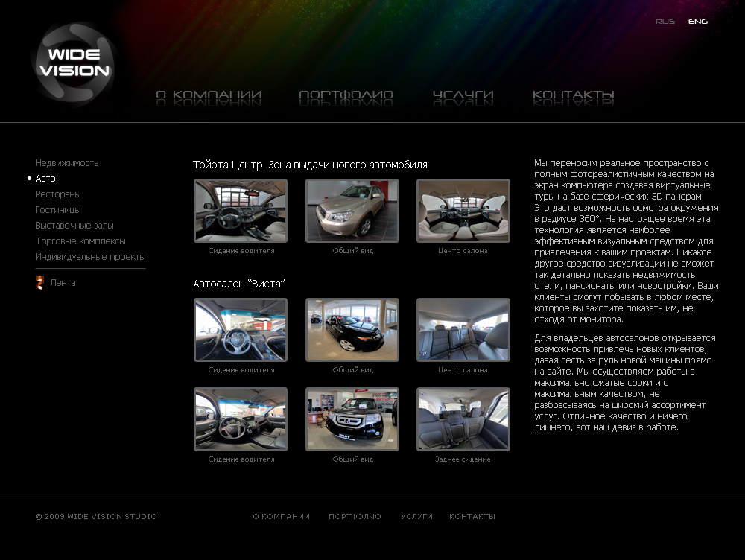
Task: Select the Выставочные залы category
Action: point(74,226)
